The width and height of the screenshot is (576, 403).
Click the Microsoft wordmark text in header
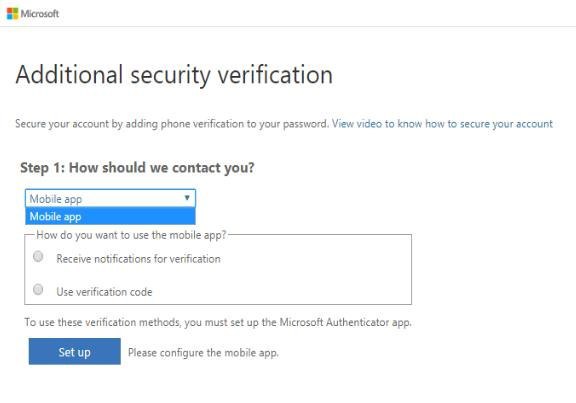coord(40,14)
